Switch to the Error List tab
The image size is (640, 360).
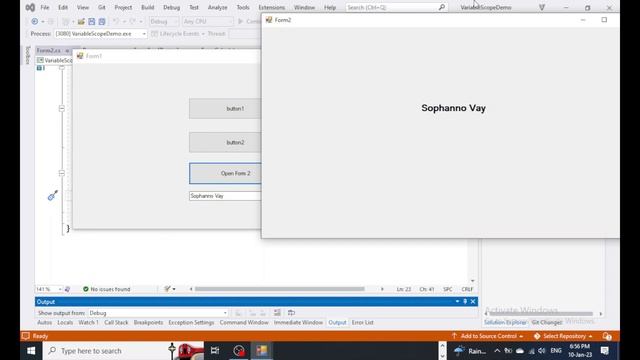point(362,322)
